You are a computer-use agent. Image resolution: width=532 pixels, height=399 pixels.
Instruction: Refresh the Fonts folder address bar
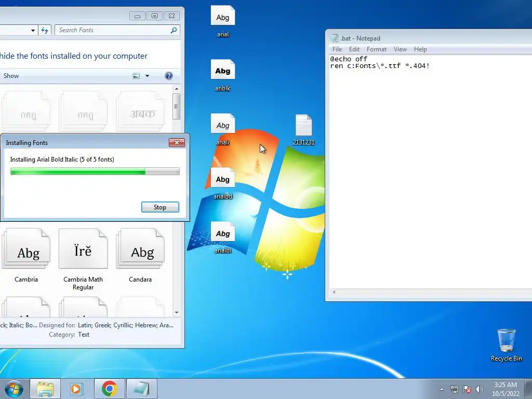click(x=45, y=30)
